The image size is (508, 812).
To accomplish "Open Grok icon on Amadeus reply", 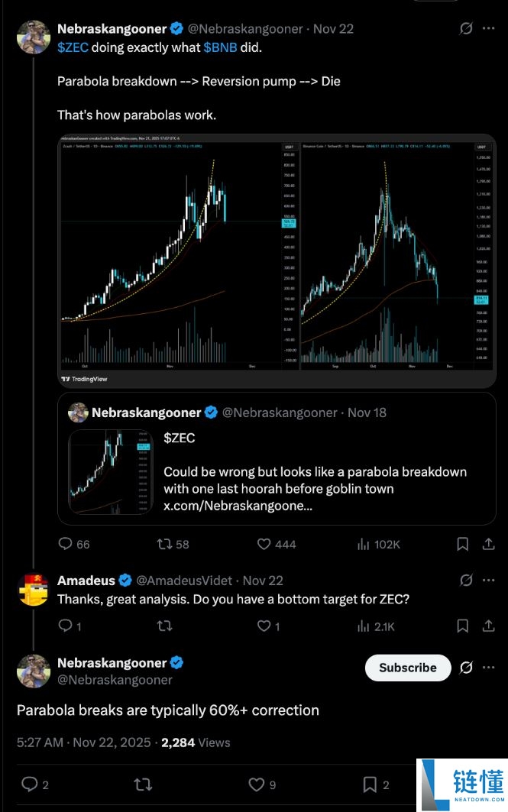I will click(x=466, y=581).
